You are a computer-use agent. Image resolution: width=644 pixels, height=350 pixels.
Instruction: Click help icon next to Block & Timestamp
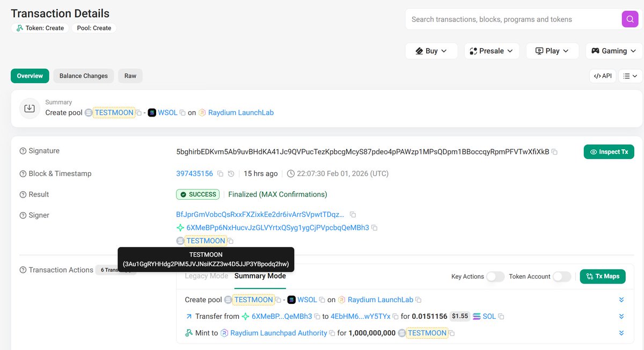23,174
